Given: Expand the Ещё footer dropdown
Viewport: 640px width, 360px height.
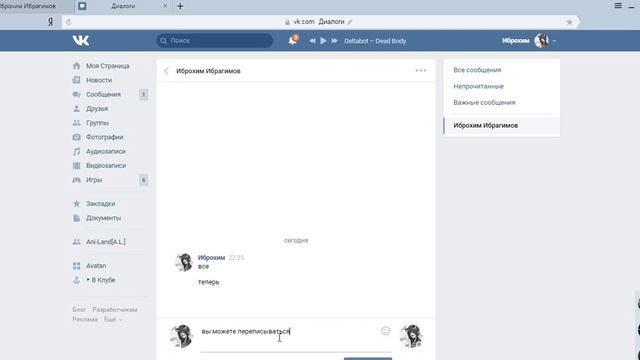Looking at the screenshot, I should tap(113, 320).
